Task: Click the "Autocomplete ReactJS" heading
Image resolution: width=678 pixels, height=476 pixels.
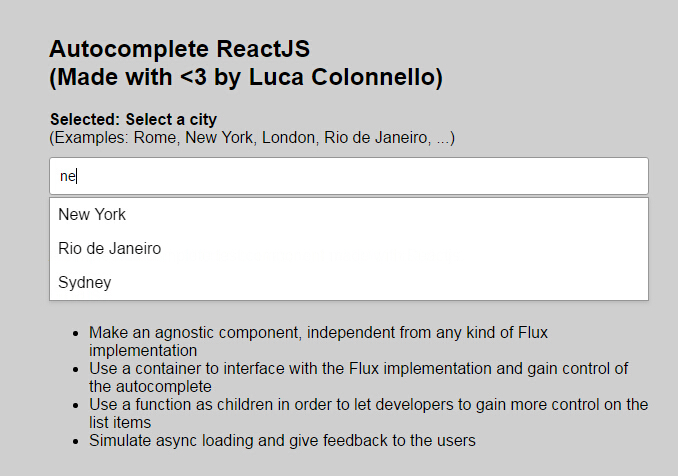Action: click(179, 49)
